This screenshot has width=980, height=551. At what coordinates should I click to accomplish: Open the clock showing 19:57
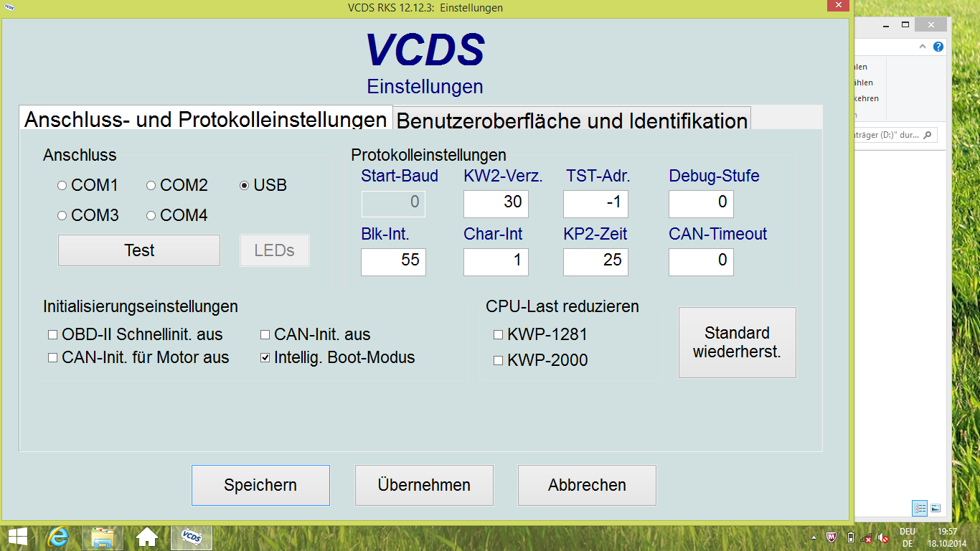(948, 537)
